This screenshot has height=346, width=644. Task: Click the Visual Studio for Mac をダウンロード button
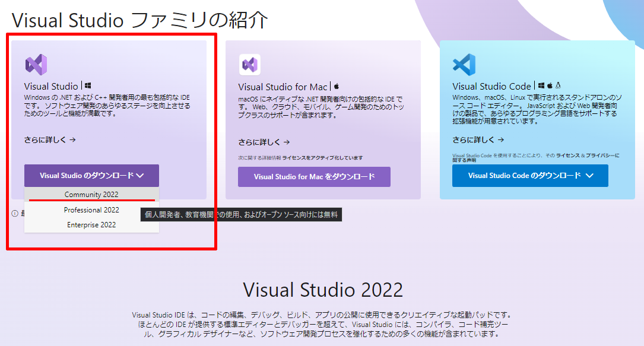pyautogui.click(x=314, y=177)
